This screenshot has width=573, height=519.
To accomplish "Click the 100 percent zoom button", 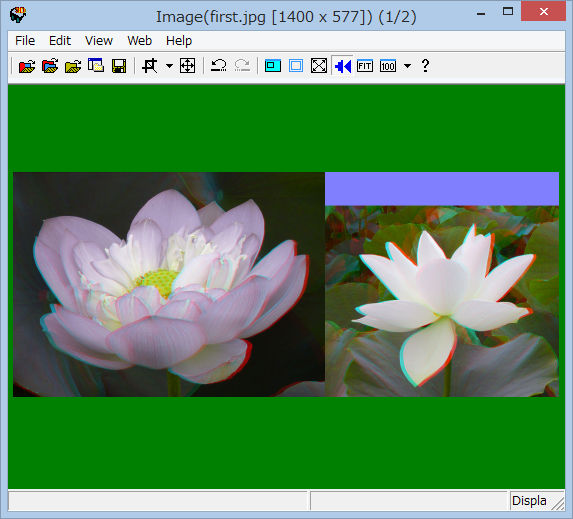I will tap(388, 66).
